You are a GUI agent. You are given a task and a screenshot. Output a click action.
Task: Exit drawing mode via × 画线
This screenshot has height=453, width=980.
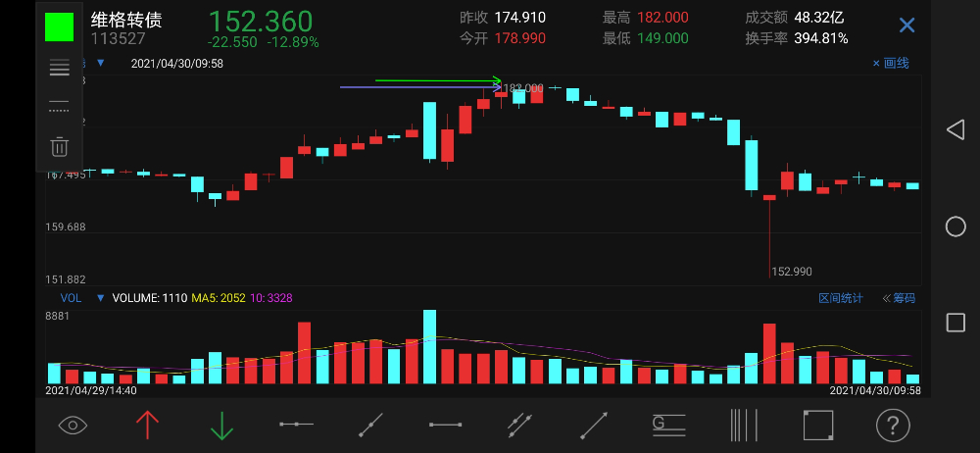pyautogui.click(x=891, y=63)
